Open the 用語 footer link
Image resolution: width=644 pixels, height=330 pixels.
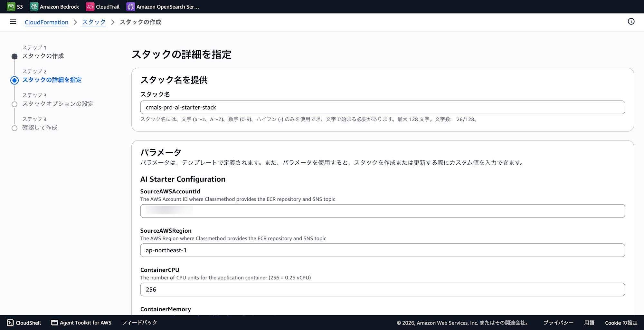click(589, 323)
